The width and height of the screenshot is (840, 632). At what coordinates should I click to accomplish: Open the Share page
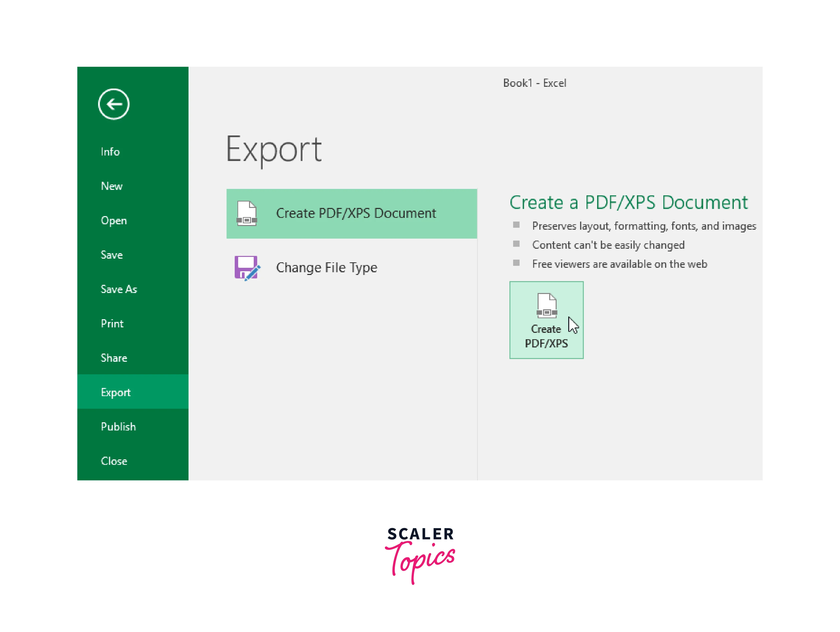pyautogui.click(x=114, y=358)
